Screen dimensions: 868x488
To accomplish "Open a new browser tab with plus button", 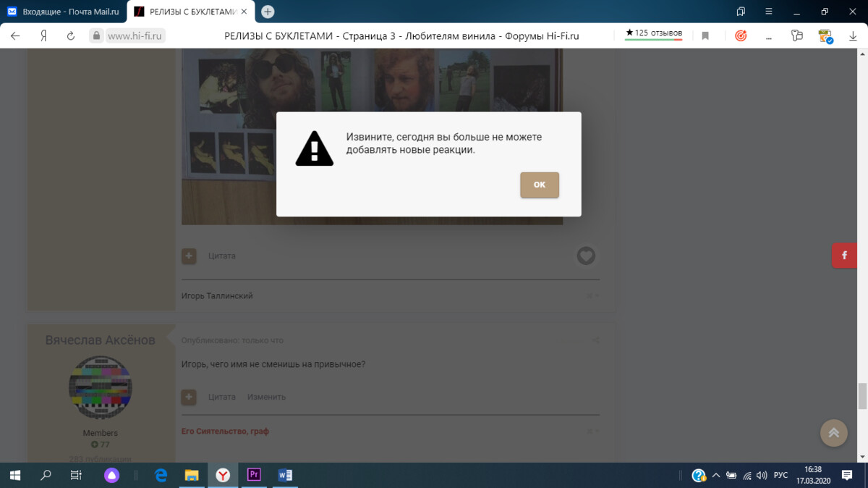I will (x=268, y=12).
